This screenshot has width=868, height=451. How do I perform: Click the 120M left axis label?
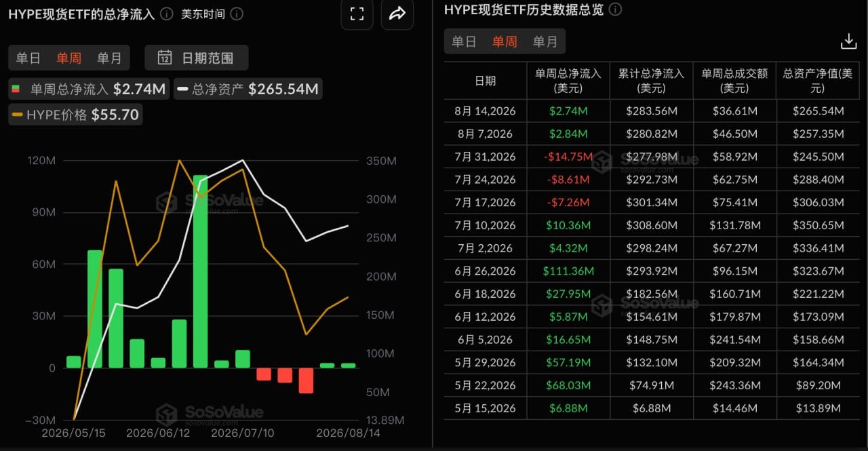click(x=41, y=161)
